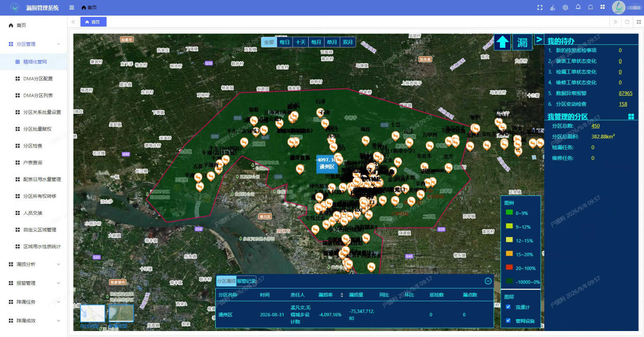Go to 首页 in left sidebar
The height and width of the screenshot is (337, 644).
(x=33, y=25)
